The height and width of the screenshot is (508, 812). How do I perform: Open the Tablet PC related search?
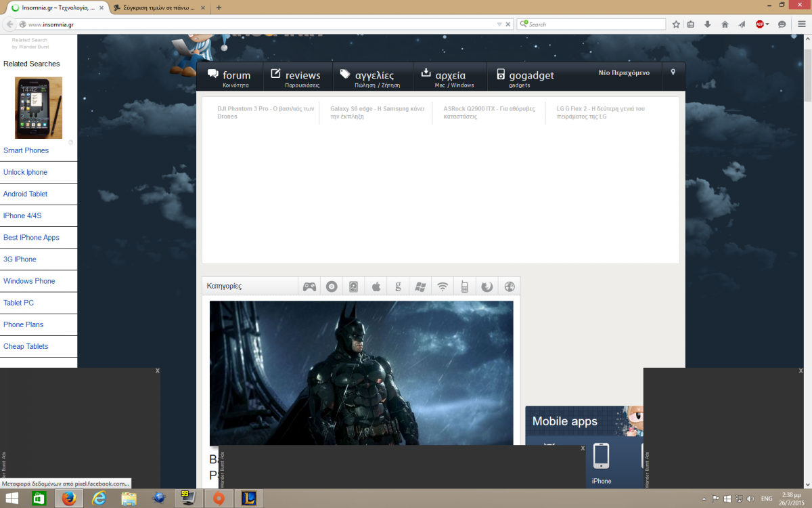[x=18, y=303]
